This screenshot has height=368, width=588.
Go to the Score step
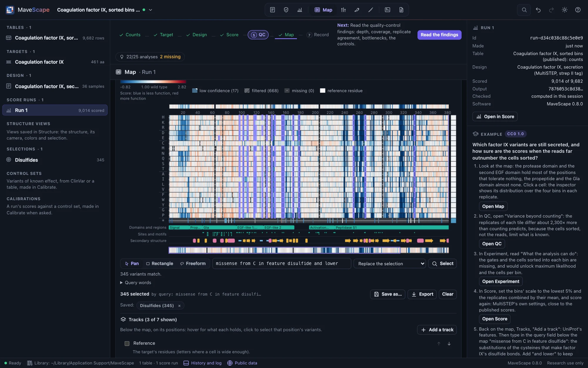point(229,35)
